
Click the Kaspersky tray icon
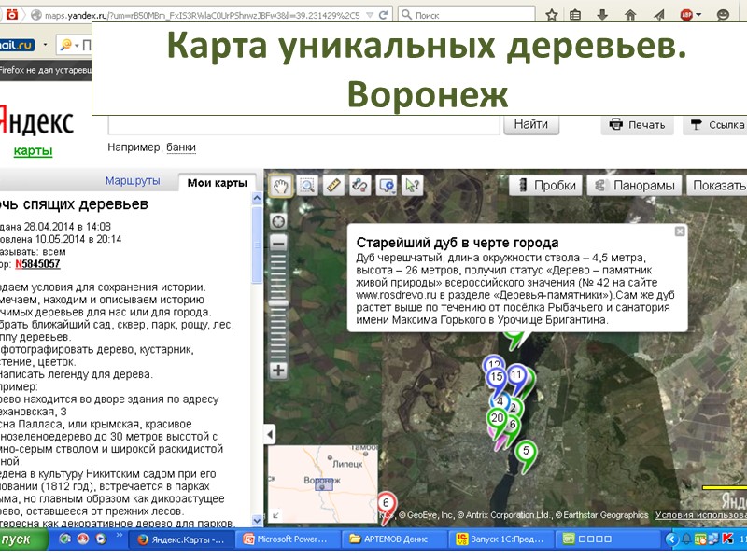[727, 539]
